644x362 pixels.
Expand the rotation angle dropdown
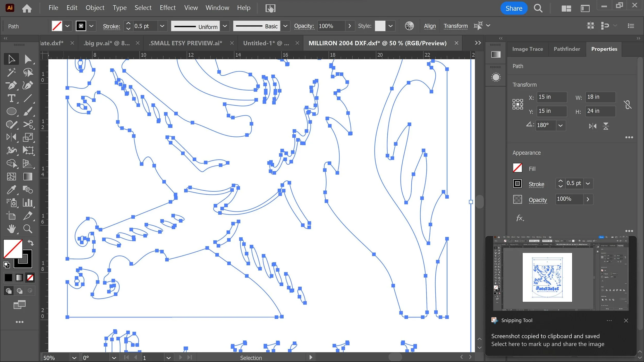coord(560,126)
